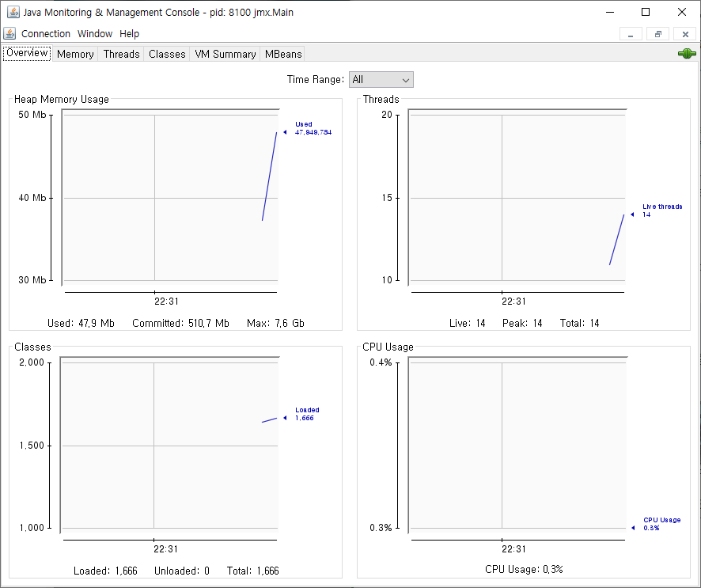Switch to the Classes tab
Screen dimensions: 701x588
[167, 54]
